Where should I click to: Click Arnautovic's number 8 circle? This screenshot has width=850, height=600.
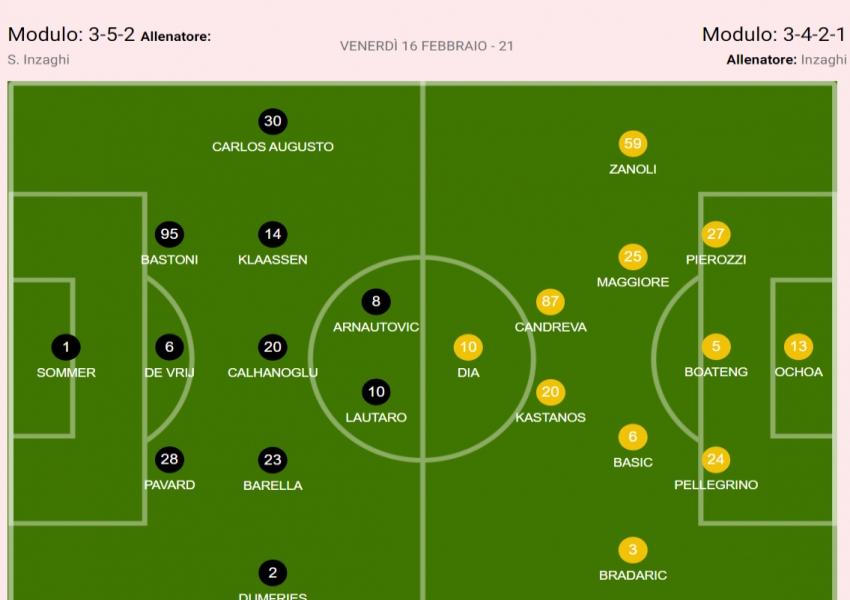[376, 302]
